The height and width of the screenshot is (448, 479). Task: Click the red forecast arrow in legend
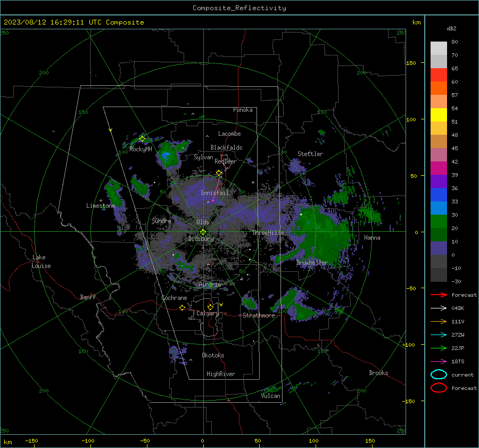click(439, 295)
